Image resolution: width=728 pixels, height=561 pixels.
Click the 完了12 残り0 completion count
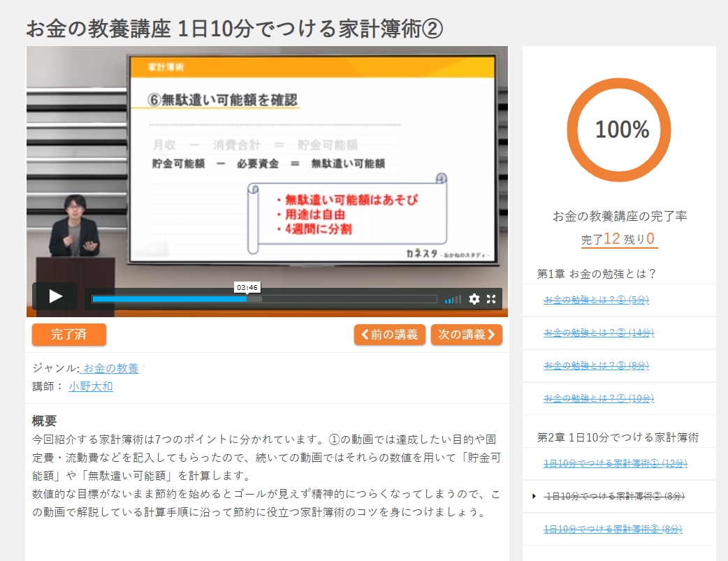coord(619,239)
